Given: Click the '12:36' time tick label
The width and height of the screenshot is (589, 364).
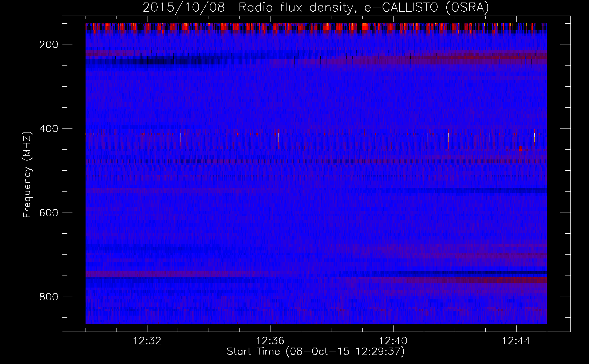Looking at the screenshot, I should coord(270,341).
